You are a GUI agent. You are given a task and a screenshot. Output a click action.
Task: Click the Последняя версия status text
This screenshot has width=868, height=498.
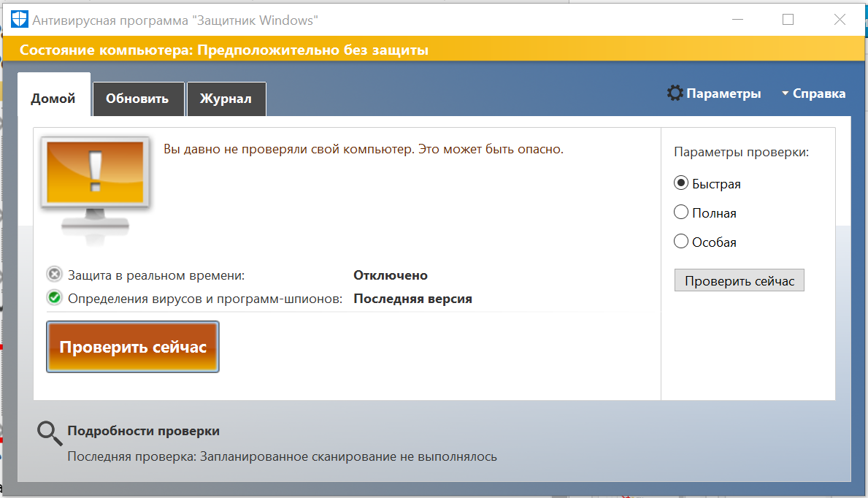pyautogui.click(x=412, y=299)
